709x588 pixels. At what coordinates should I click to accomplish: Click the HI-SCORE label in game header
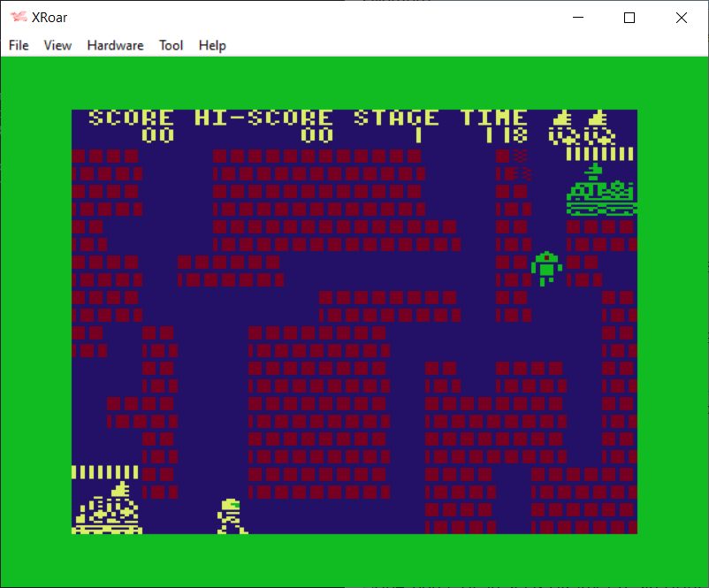point(263,118)
